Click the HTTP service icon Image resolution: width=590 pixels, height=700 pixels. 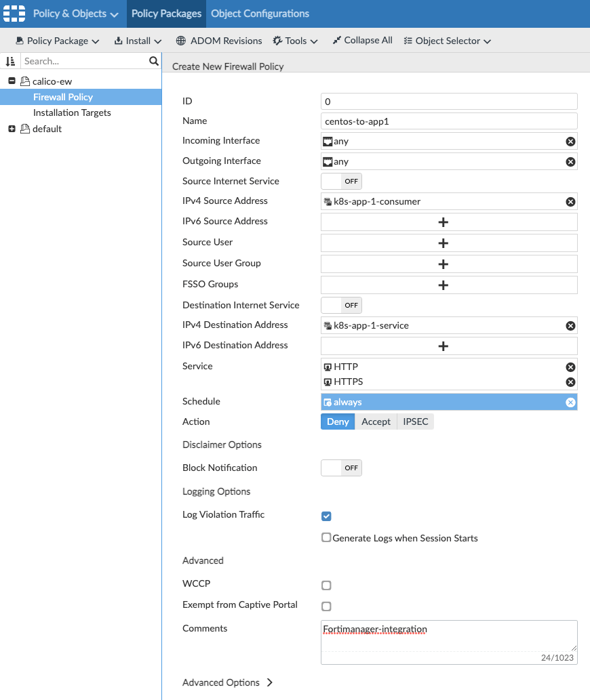pos(328,367)
